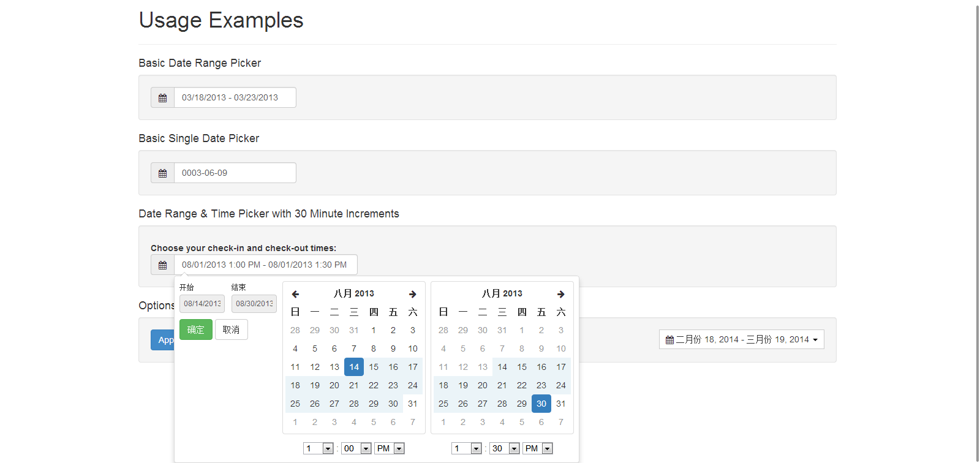Open left calendar AM/PM dropdown
This screenshot has width=980, height=463.
tap(390, 448)
